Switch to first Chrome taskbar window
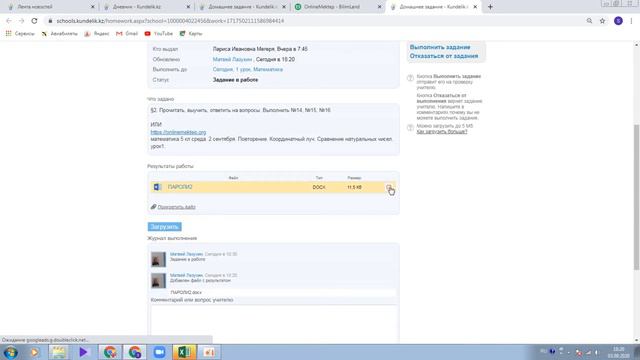 coord(110,352)
